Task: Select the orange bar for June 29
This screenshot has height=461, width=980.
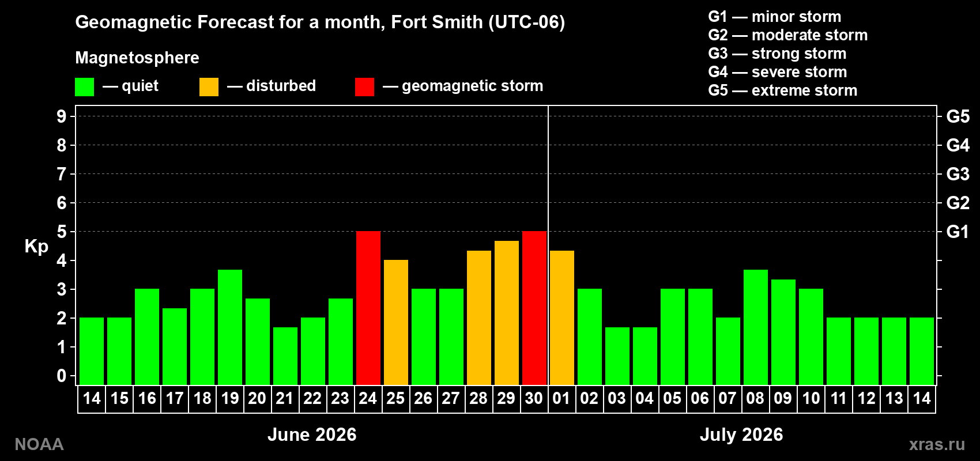Action: click(x=507, y=313)
